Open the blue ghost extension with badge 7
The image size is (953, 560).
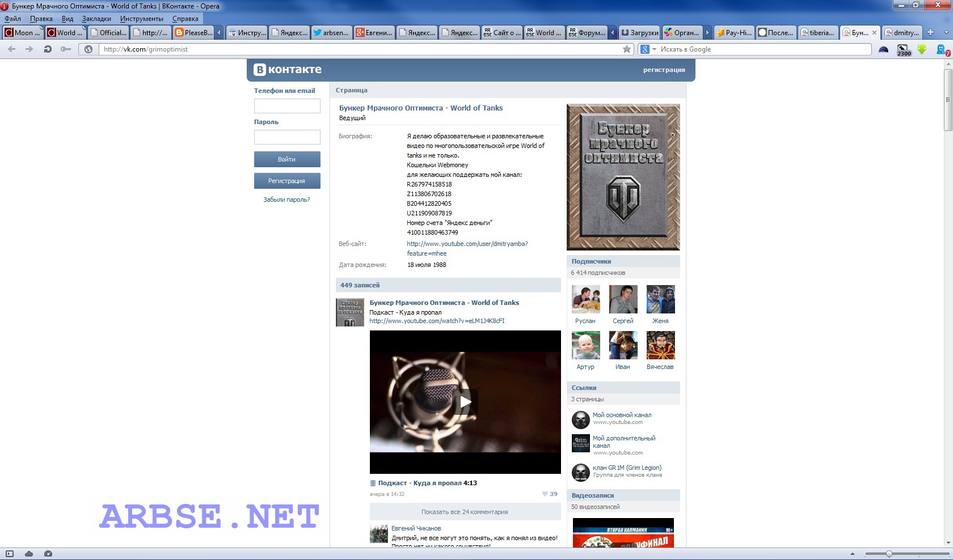coord(942,50)
